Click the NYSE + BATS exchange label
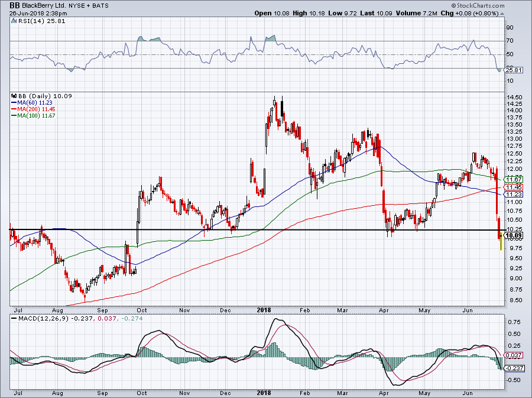Screen dimensions: 532x398 (89, 6)
